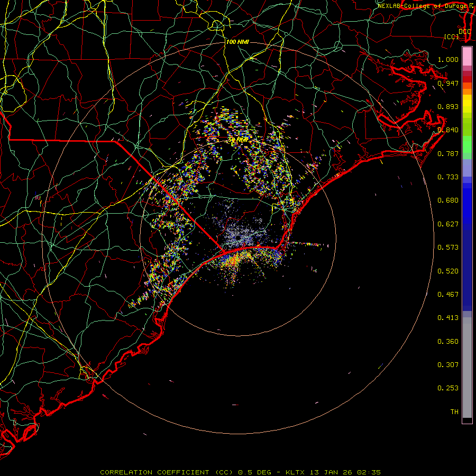Click the 0.307 scale label
This screenshot has height=476, width=476.
448,365
